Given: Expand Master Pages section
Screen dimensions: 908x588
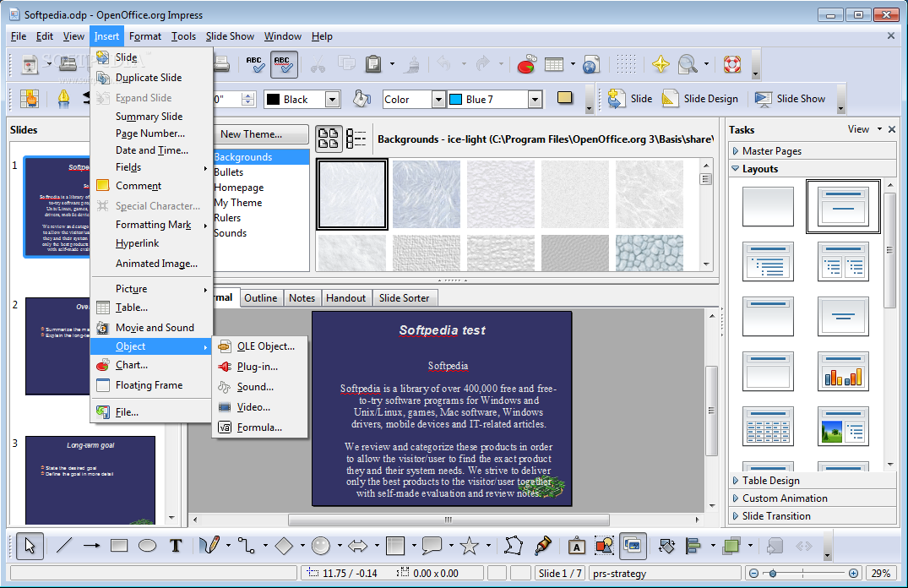Looking at the screenshot, I should coord(813,150).
